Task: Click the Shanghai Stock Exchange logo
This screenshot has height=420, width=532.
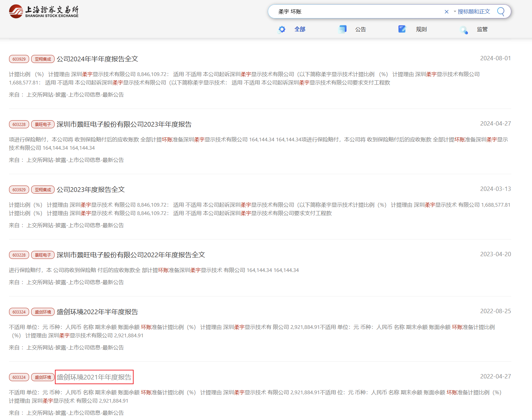Action: [44, 11]
